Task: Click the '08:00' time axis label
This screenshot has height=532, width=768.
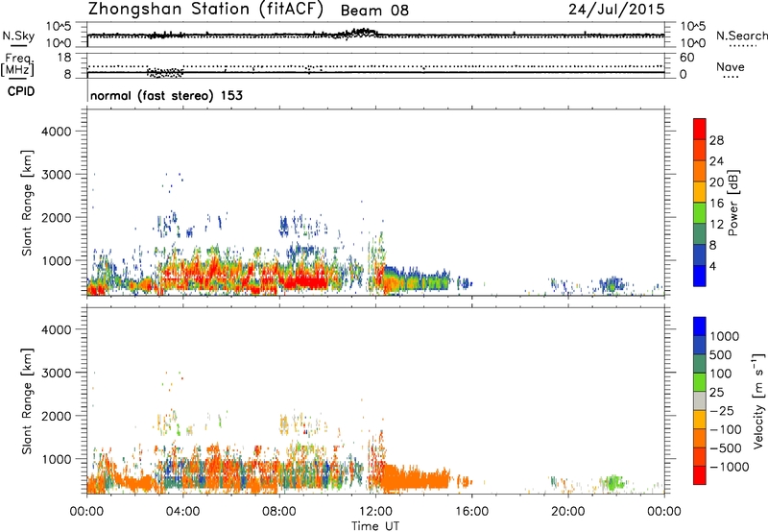Action: [x=279, y=512]
